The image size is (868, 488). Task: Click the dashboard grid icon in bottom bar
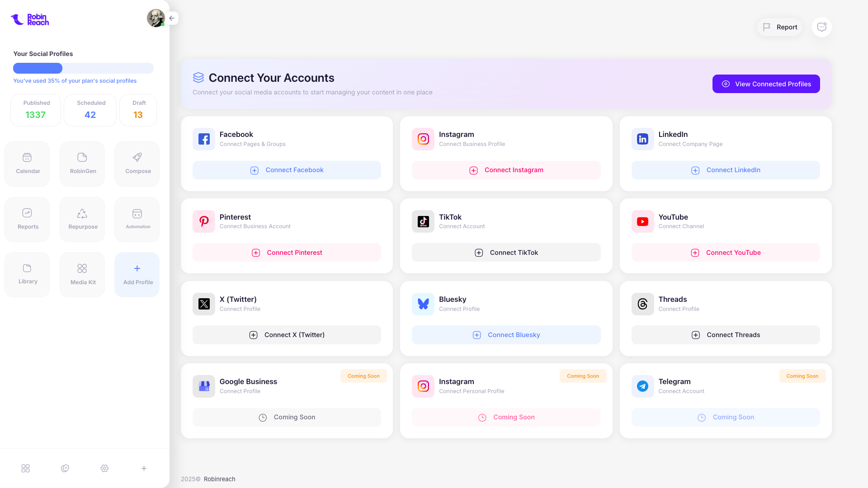point(25,469)
